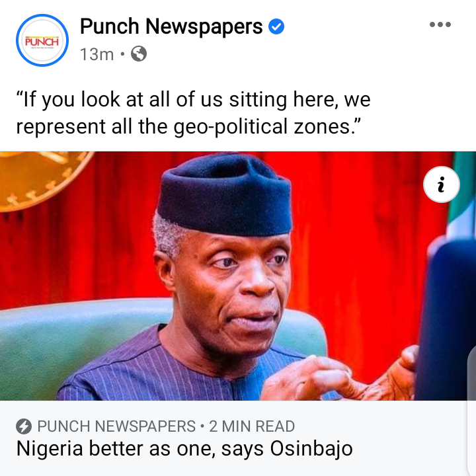Open the Punch Newspapers page name
Image resolution: width=476 pixels, height=476 pixels.
click(171, 26)
